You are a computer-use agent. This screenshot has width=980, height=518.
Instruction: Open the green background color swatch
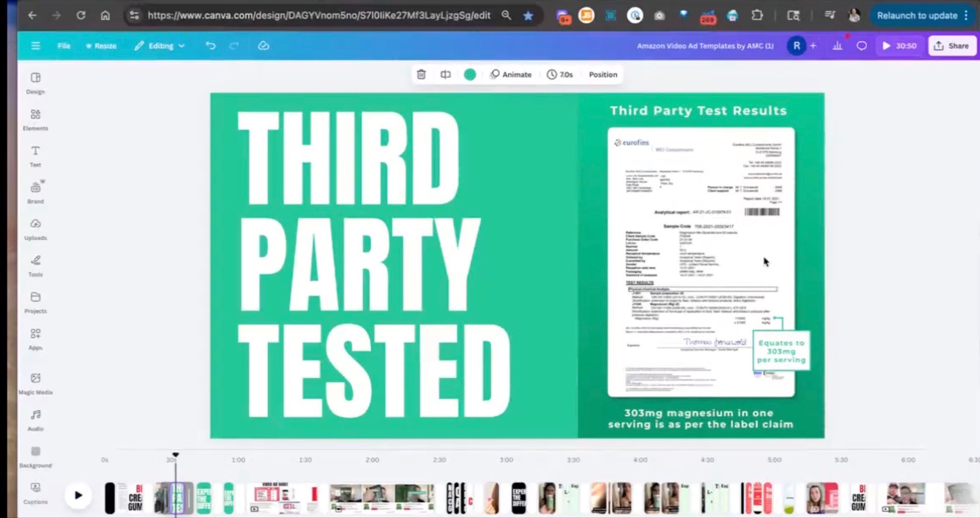(x=470, y=74)
